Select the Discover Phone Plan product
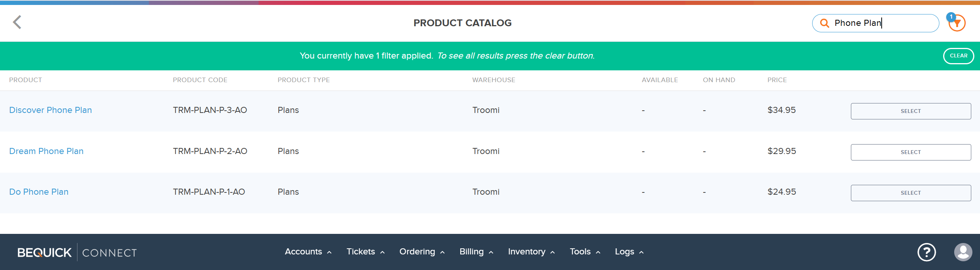The width and height of the screenshot is (980, 270). click(x=911, y=111)
